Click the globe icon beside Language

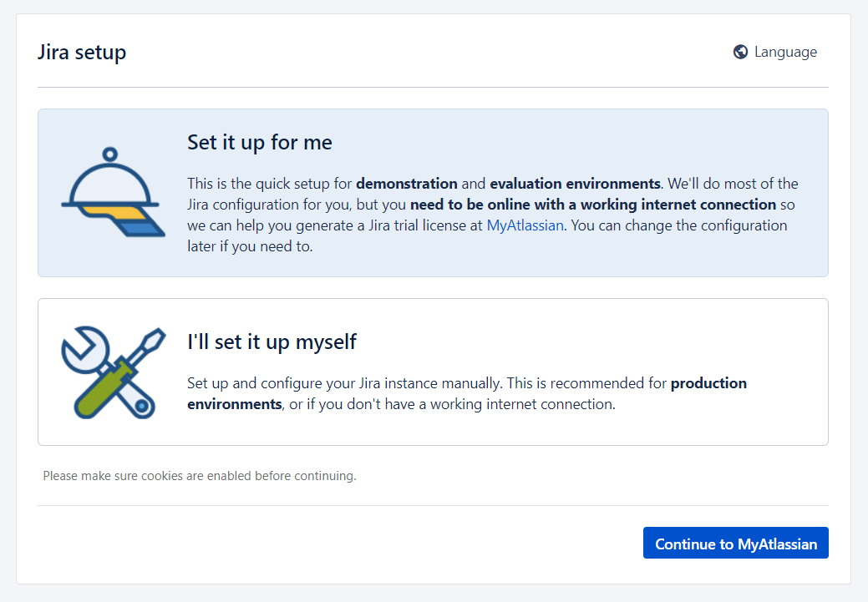pos(740,52)
